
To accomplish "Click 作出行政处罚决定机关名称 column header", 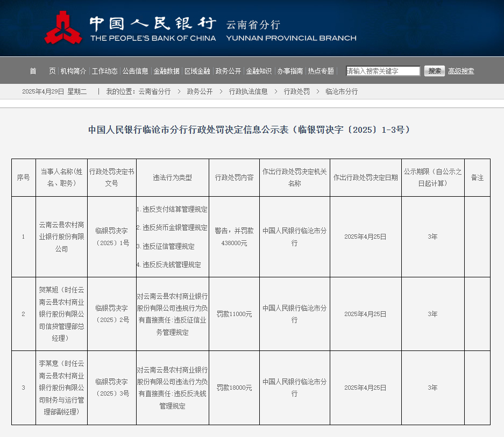I will 294,177.
